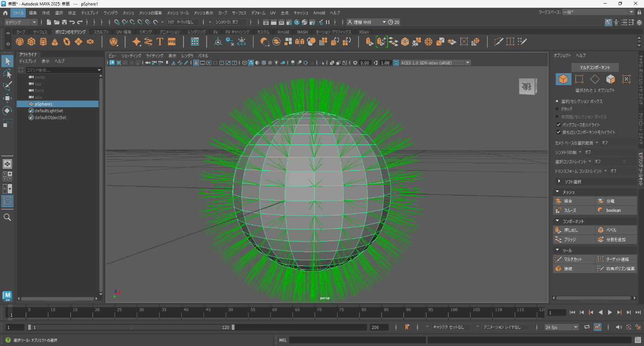The image size is (644, 346).
Task: Click the スムーズ smooth button
Action: (574, 210)
